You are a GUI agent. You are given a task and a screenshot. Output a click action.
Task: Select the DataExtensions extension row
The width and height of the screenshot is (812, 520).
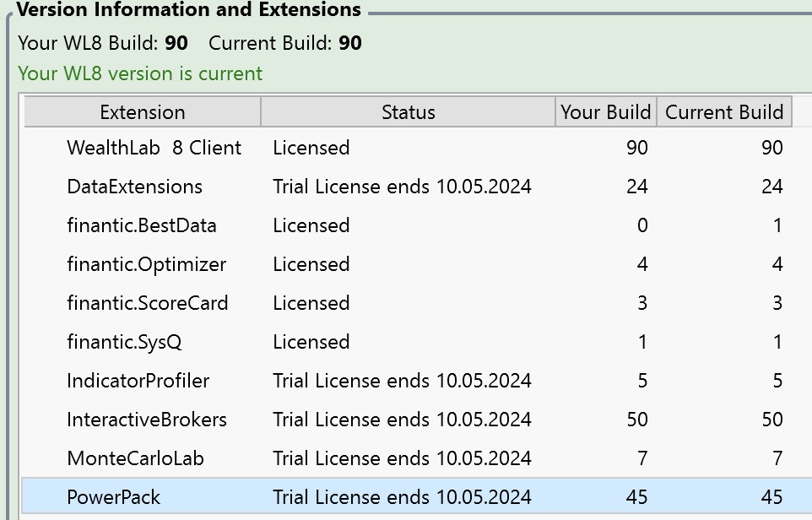[134, 187]
